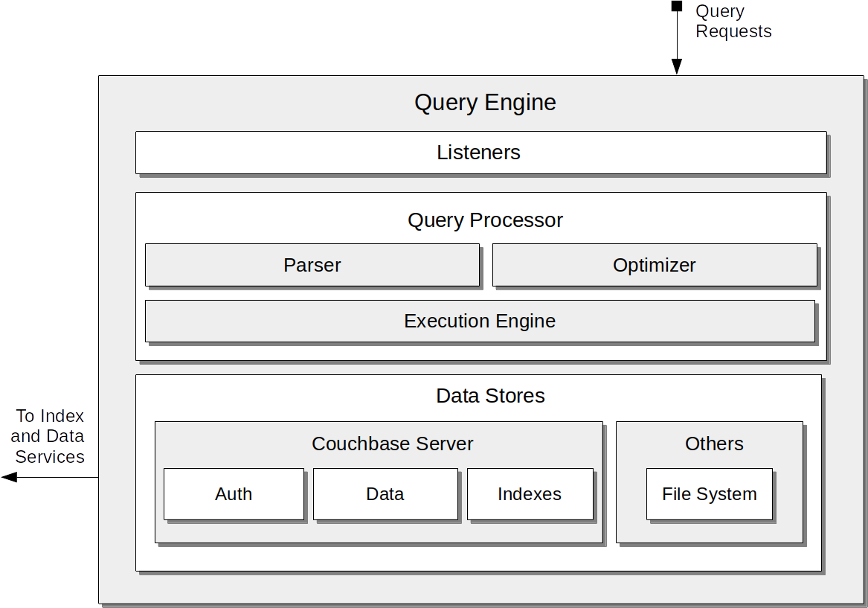Select the Indexes component
The width and height of the screenshot is (868, 608).
click(x=530, y=493)
